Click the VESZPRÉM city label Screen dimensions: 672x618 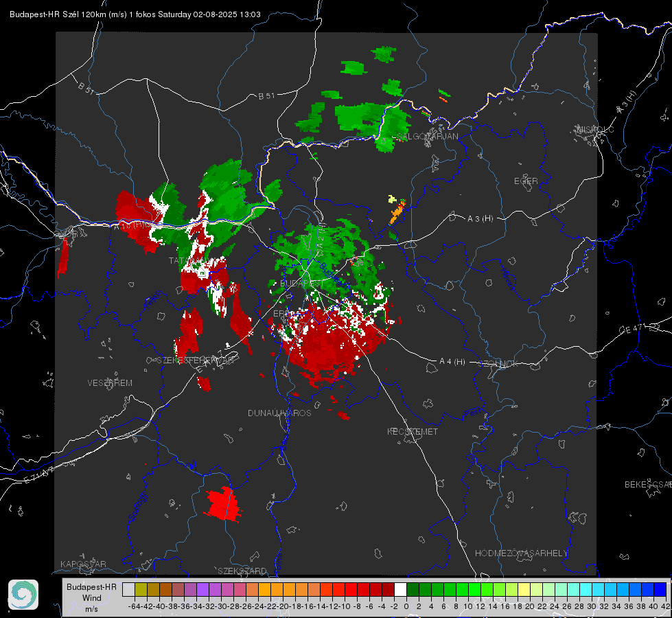[x=110, y=382]
